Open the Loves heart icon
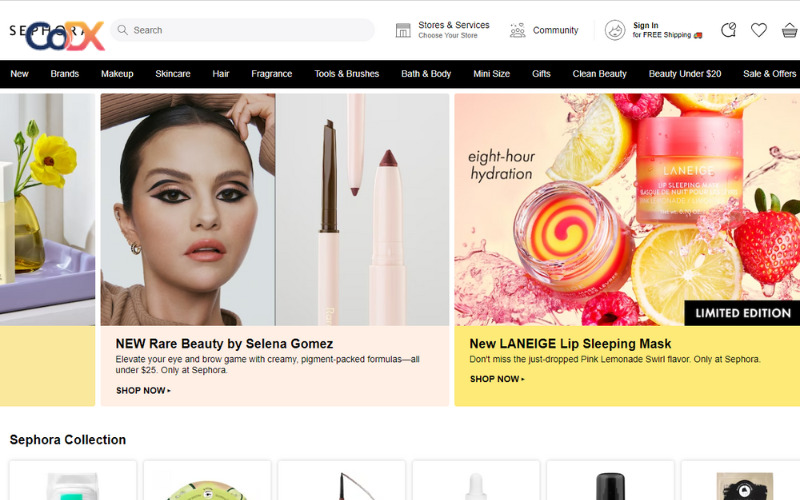800x500 pixels. [x=759, y=30]
